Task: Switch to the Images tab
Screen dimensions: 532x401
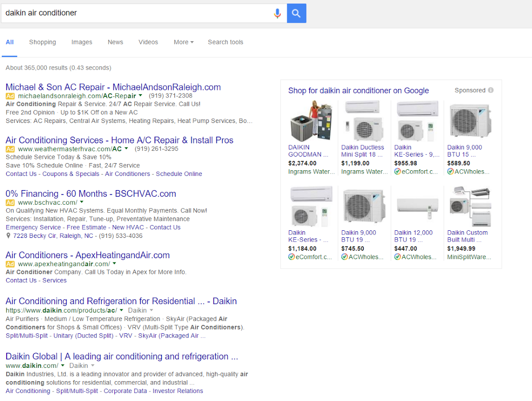Action: [82, 42]
